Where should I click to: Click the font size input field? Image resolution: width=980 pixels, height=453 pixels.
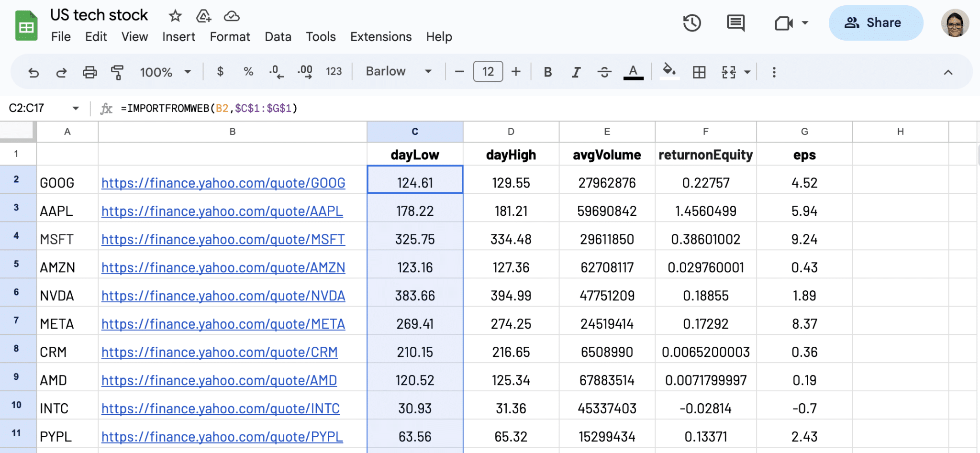[488, 72]
